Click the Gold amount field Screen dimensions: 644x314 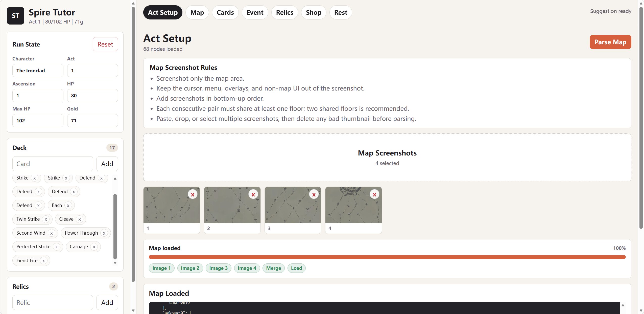pyautogui.click(x=92, y=121)
